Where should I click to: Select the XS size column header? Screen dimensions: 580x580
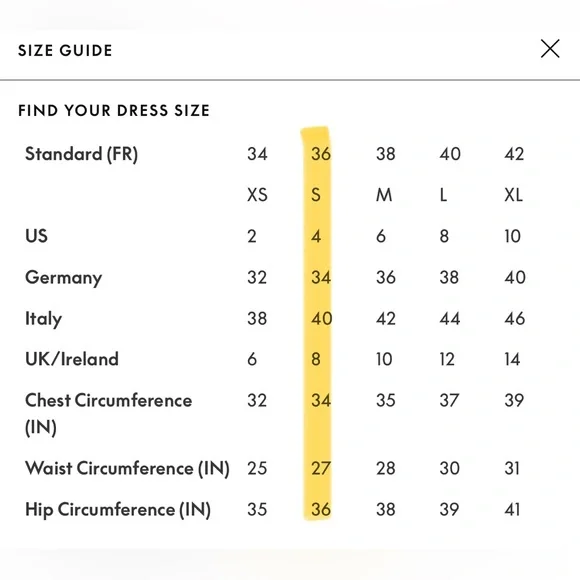[257, 195]
